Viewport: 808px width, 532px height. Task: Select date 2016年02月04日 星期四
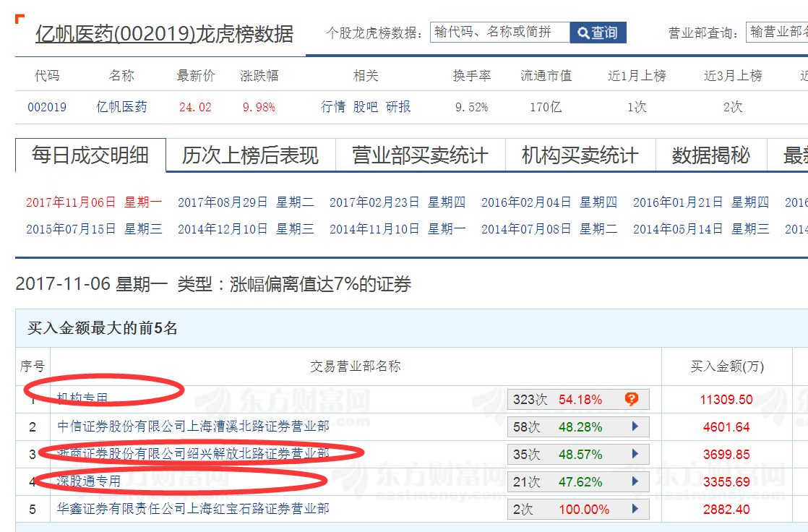tap(549, 202)
